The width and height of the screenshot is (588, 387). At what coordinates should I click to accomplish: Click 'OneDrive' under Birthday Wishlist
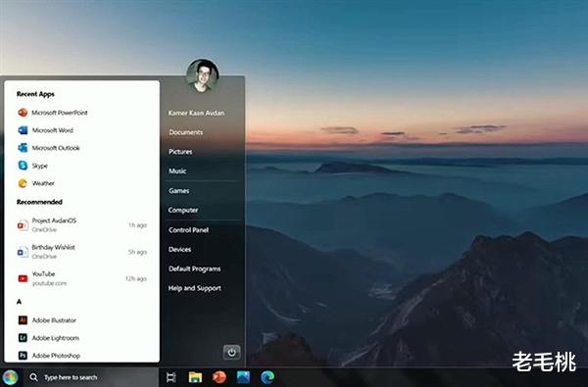(44, 257)
